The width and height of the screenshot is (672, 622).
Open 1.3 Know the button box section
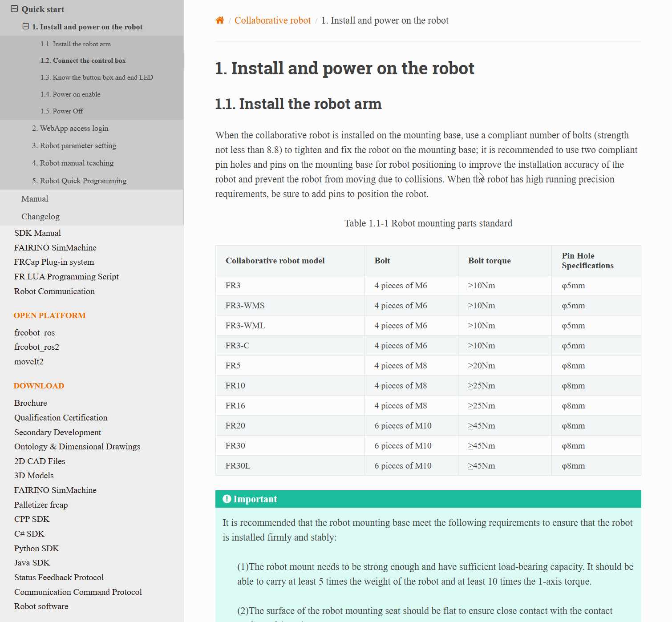[x=97, y=77]
